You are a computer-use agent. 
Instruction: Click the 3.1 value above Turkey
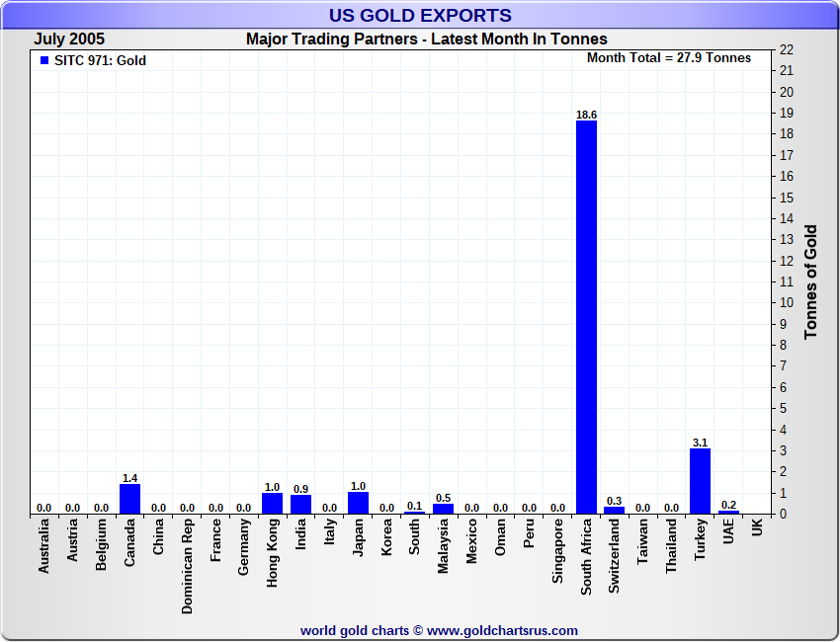[700, 442]
